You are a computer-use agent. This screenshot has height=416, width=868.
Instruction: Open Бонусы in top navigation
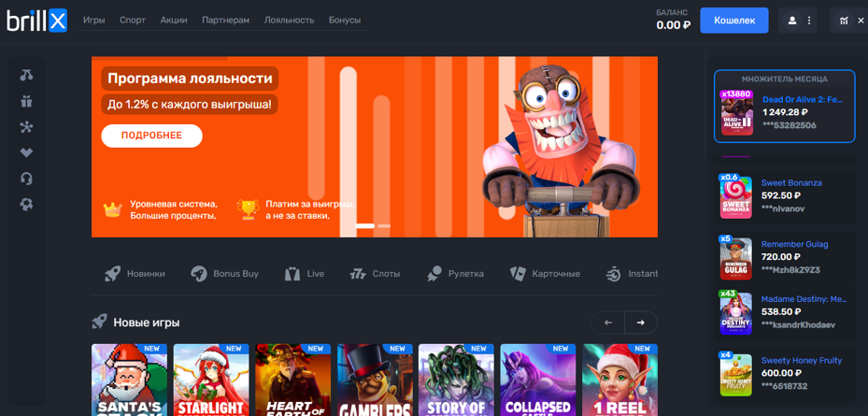coord(345,20)
